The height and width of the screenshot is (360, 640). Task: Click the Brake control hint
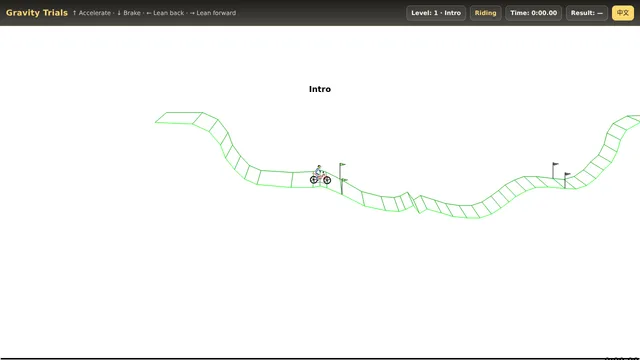[129, 13]
